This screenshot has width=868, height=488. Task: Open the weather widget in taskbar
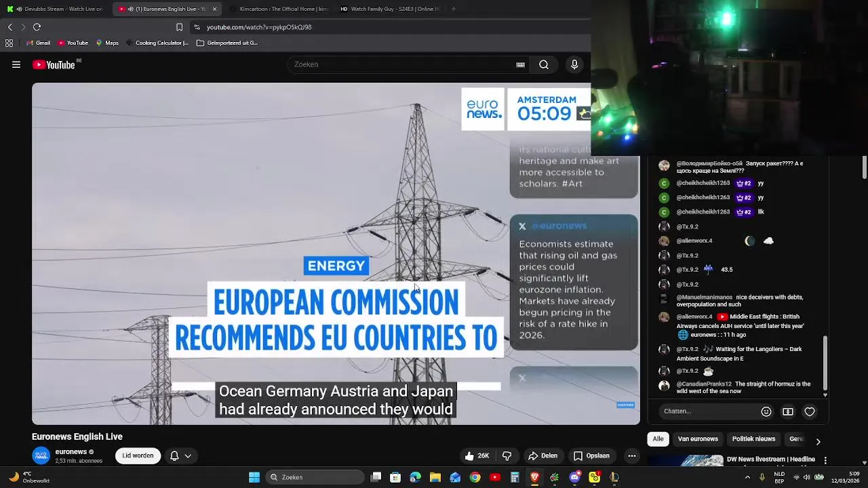(29, 477)
